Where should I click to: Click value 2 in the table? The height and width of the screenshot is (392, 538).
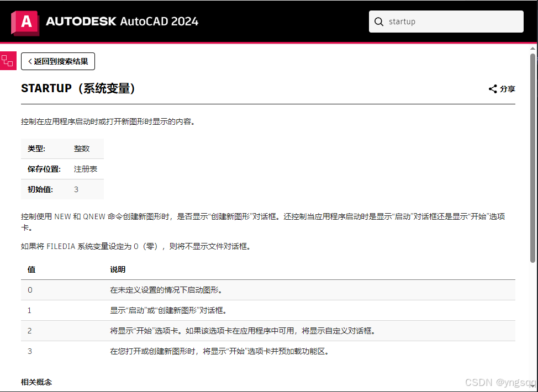(29, 331)
